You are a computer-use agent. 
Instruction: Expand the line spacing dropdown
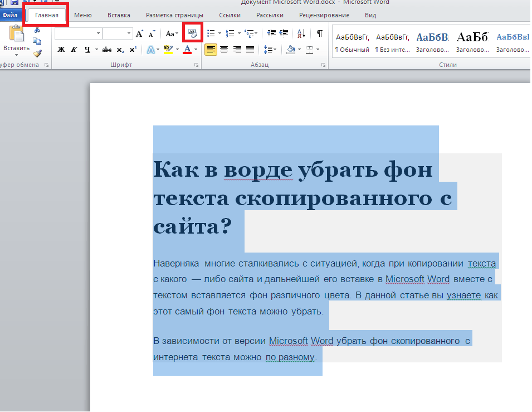(x=275, y=50)
